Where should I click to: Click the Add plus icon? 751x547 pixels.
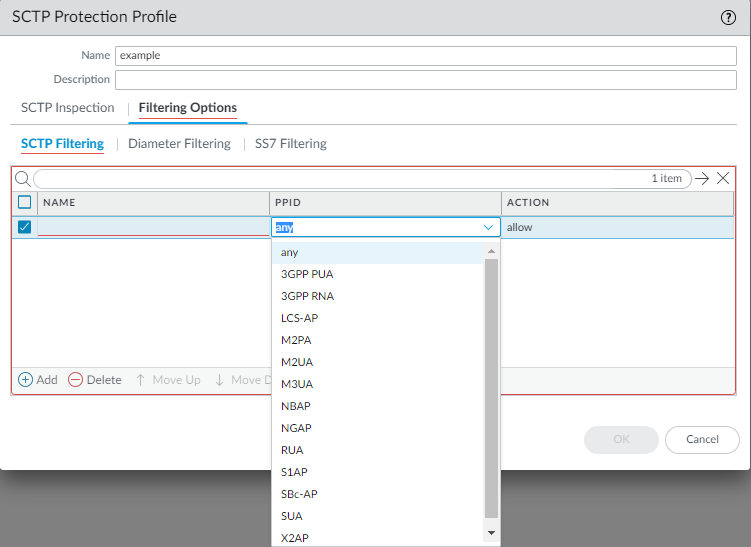pos(26,380)
